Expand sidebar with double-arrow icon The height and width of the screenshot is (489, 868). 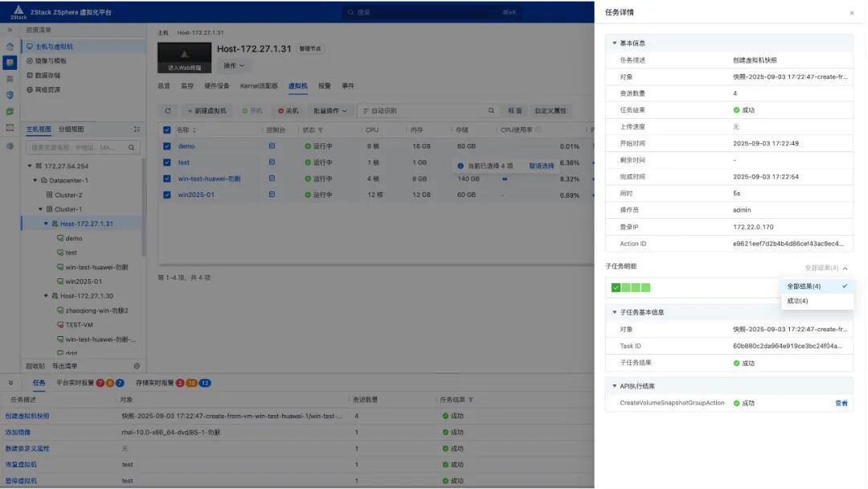click(x=10, y=30)
